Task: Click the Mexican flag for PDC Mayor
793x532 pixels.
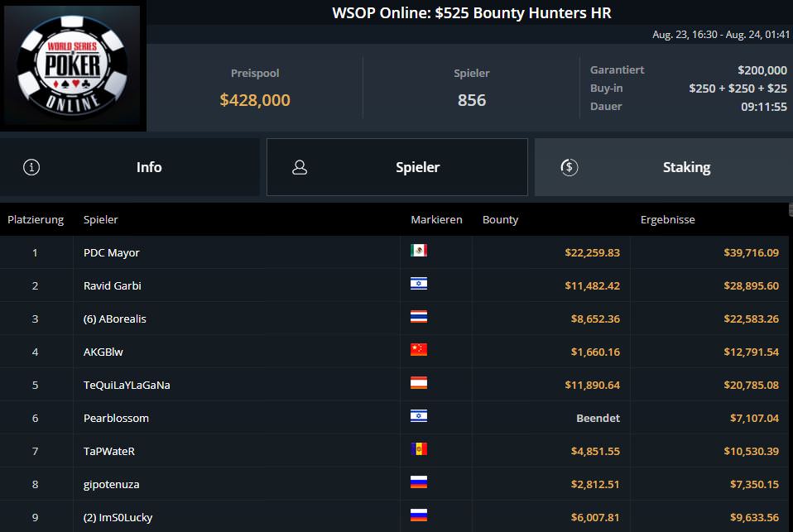Action: point(419,251)
